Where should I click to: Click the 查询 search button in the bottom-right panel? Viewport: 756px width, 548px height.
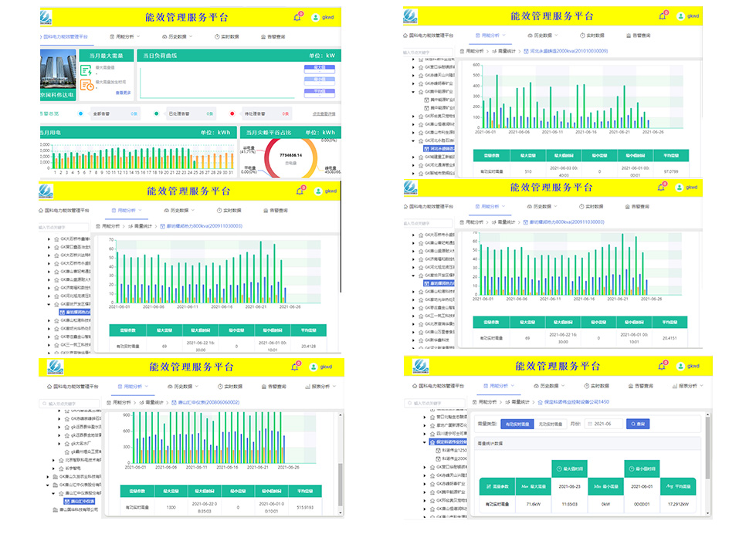637,424
